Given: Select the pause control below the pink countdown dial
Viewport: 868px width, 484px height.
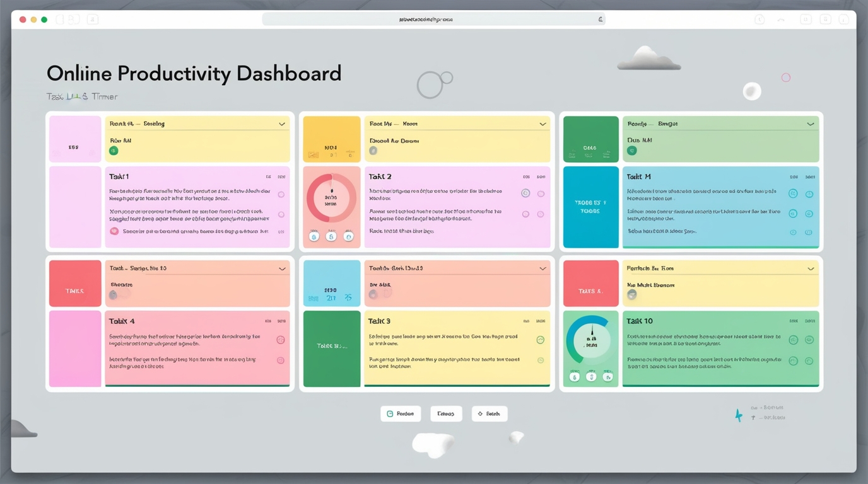Looking at the screenshot, I should (x=331, y=236).
